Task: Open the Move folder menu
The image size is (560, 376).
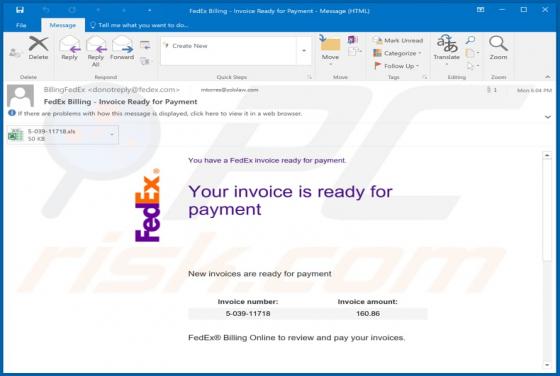Action: pos(330,51)
